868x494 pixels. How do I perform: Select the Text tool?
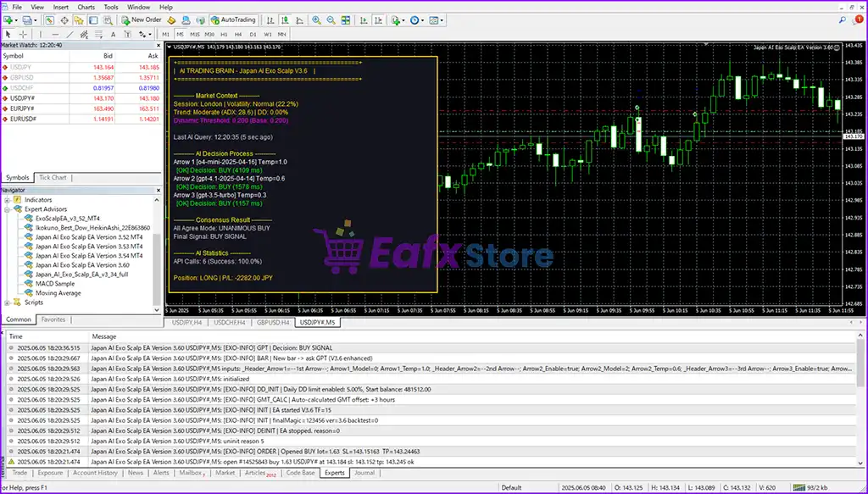tap(113, 34)
